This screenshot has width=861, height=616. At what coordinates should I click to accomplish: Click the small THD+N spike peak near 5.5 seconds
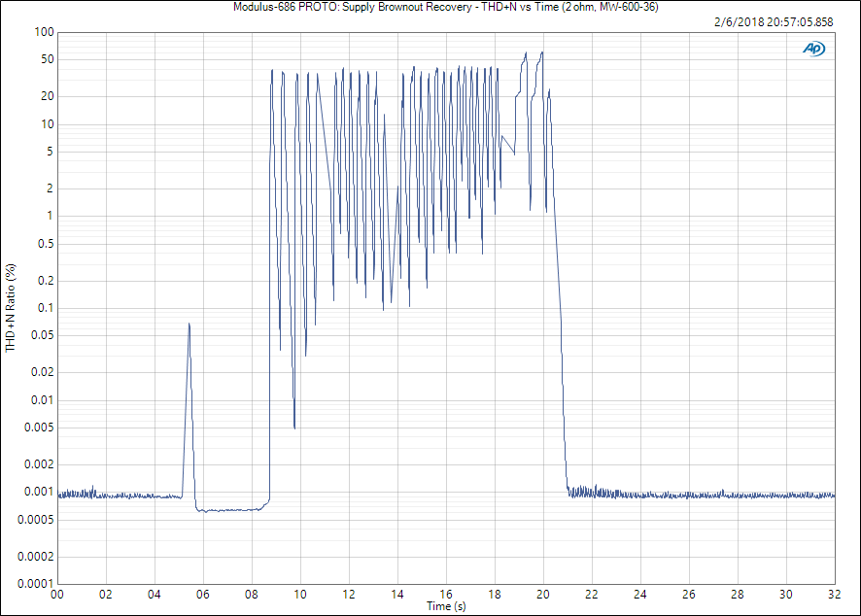pos(189,324)
